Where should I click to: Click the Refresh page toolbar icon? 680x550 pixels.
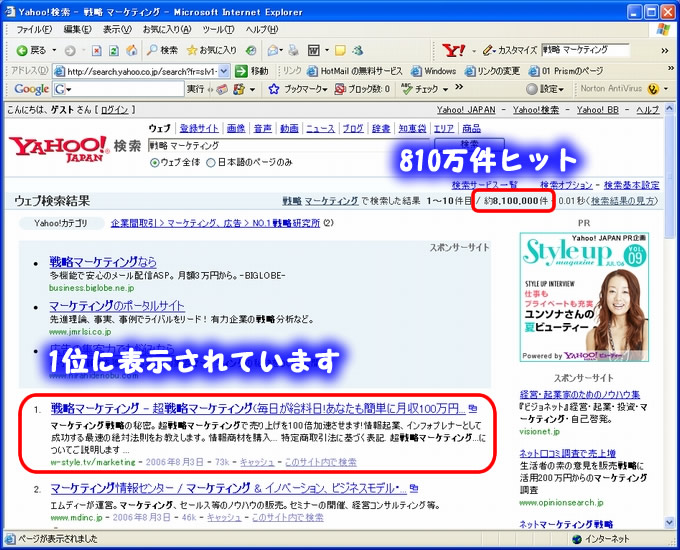pyautogui.click(x=114, y=51)
